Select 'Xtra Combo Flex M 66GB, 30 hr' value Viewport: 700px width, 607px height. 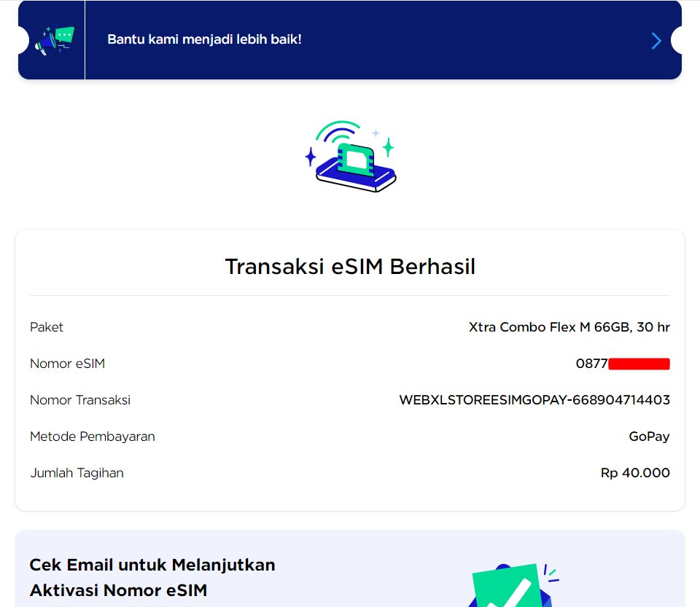pyautogui.click(x=569, y=327)
